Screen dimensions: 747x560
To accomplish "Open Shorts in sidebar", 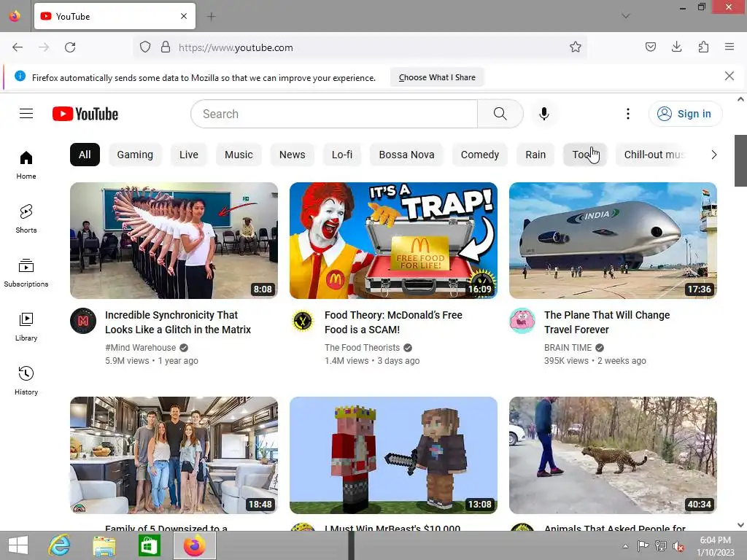I will [x=26, y=219].
